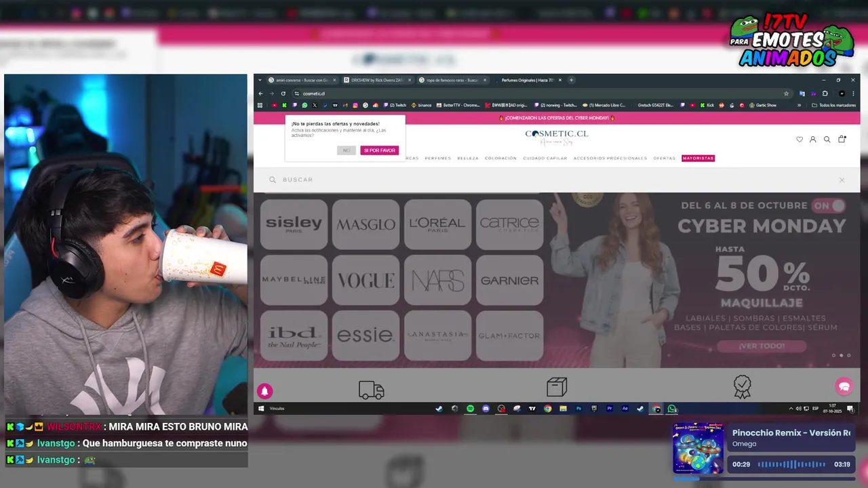868x488 pixels.
Task: Select the ibd brand tile
Action: click(x=294, y=335)
